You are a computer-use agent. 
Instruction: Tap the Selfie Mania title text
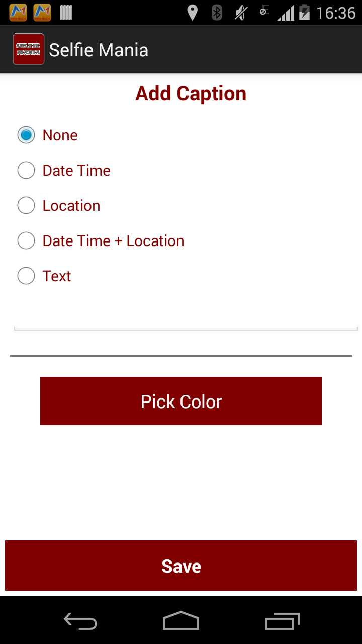tap(99, 50)
